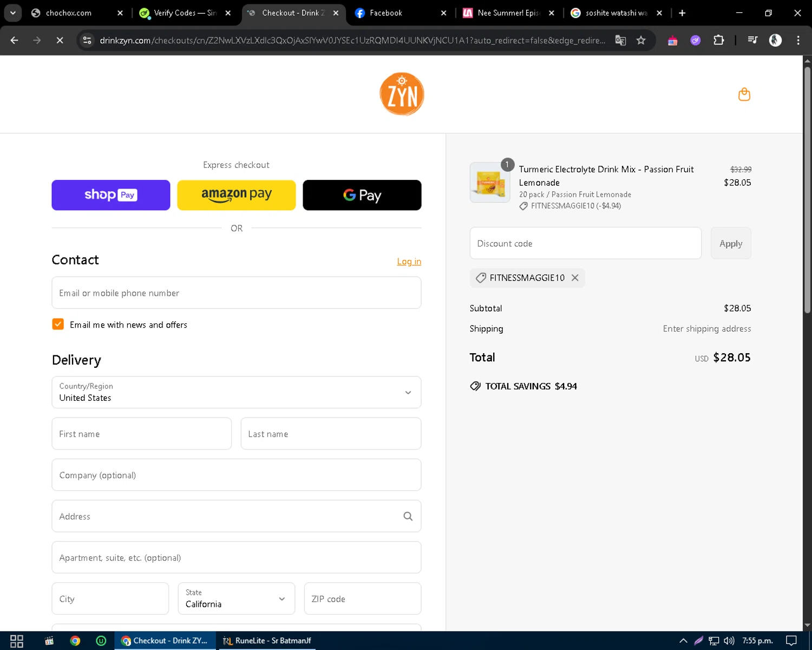
Task: Open the State dropdown showing California
Action: tap(237, 599)
